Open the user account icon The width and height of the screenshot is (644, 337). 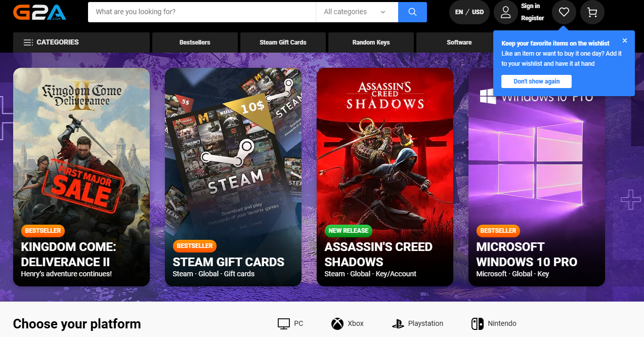pyautogui.click(x=505, y=12)
